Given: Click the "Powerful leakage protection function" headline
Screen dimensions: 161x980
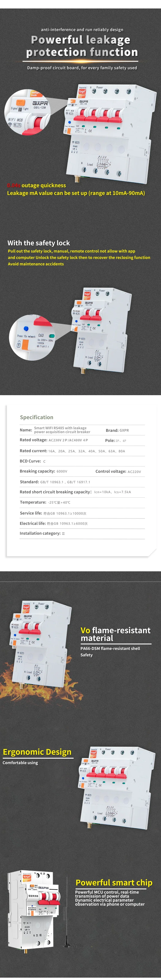Looking at the screenshot, I should pyautogui.click(x=82, y=46).
